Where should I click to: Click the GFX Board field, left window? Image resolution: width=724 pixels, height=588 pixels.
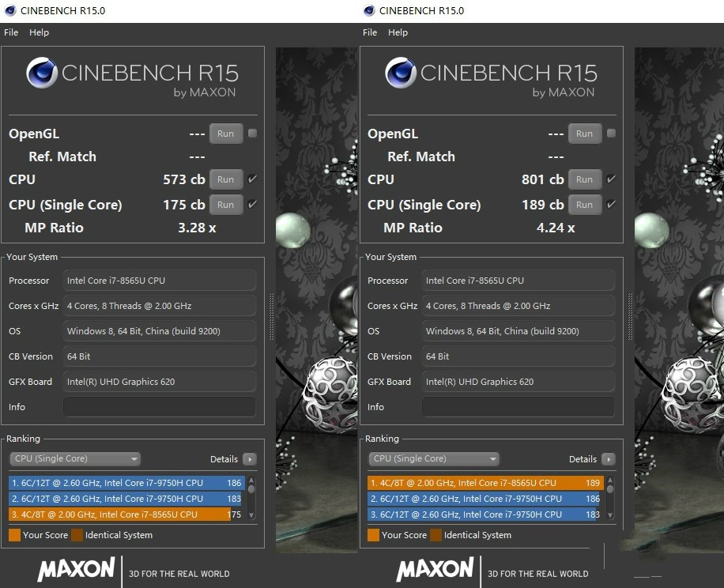point(160,382)
